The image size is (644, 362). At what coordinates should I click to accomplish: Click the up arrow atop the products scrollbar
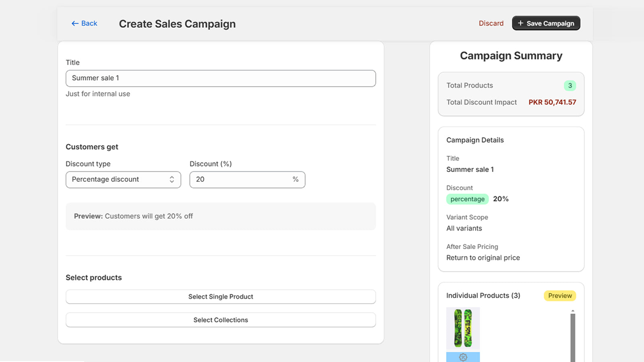pyautogui.click(x=573, y=311)
